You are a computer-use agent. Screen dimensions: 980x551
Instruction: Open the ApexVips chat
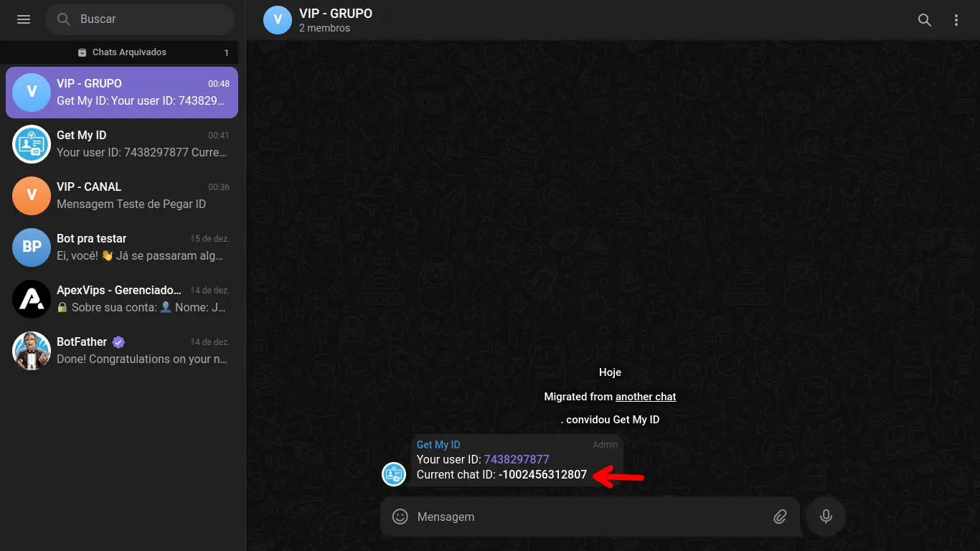122,299
